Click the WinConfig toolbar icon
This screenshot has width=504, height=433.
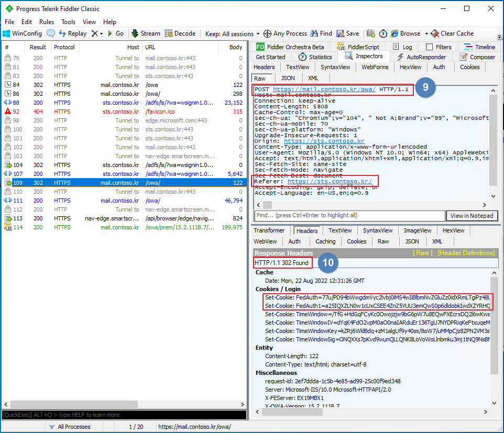[6, 34]
